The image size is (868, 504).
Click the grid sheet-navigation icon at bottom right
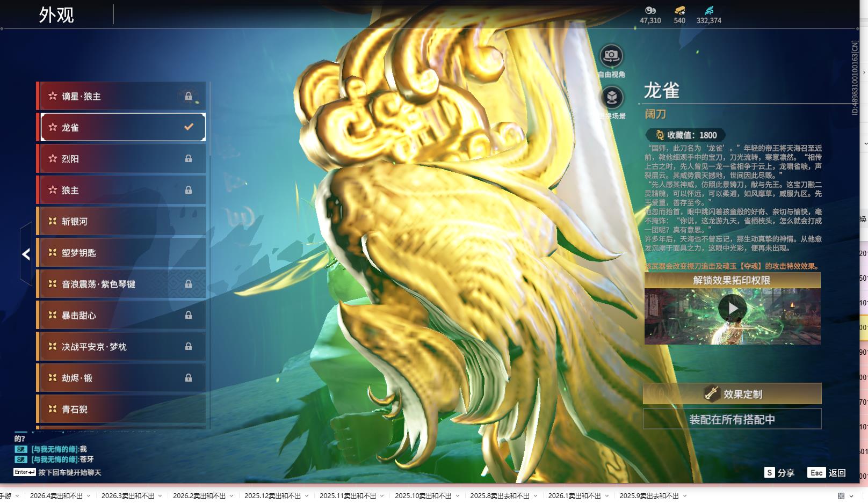(841, 496)
